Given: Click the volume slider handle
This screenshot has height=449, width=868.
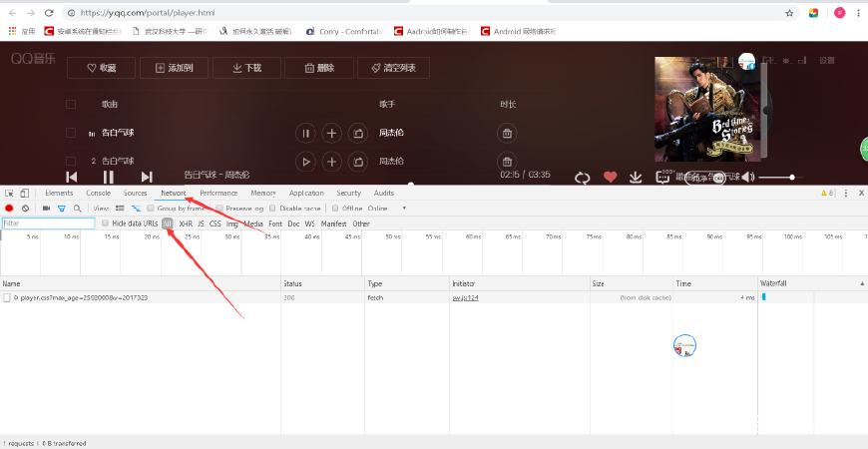Looking at the screenshot, I should coord(792,178).
